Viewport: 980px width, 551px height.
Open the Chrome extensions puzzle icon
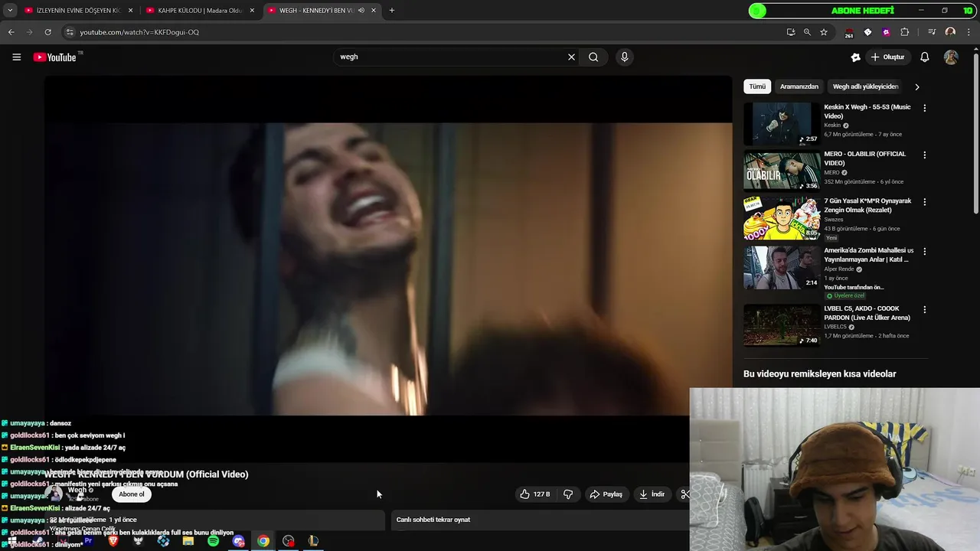905,32
